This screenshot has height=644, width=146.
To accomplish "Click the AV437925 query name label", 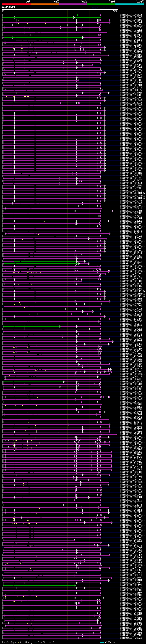I will coord(8,7).
